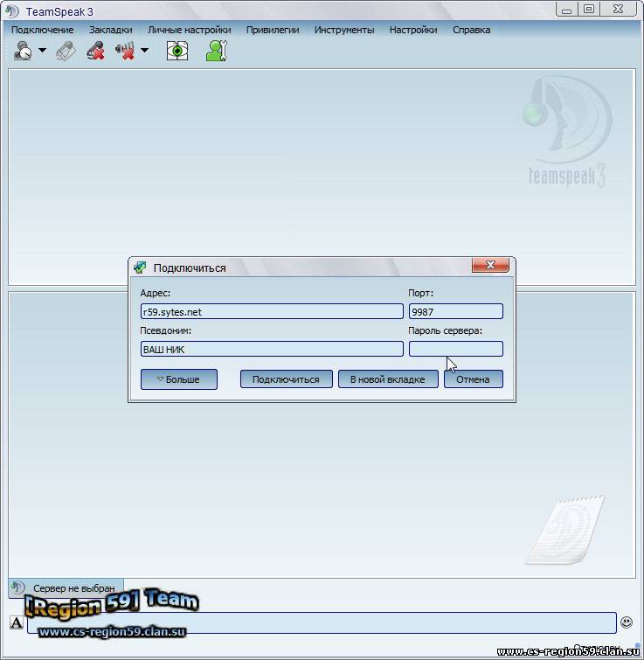This screenshot has height=660, width=644.
Task: Open the connect icon dropdown arrow
Action: click(43, 50)
